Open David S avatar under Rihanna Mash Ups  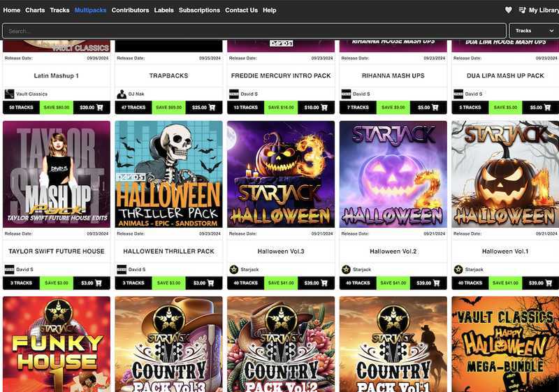pos(346,94)
